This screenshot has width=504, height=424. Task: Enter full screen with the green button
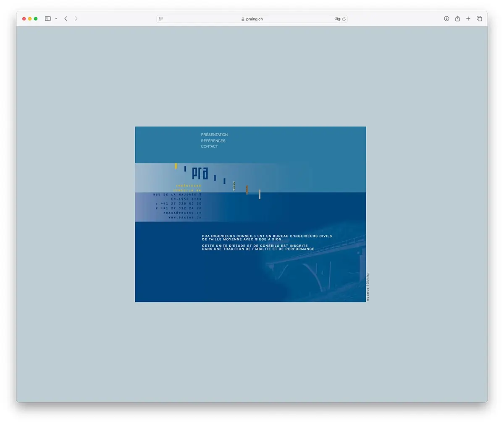36,18
